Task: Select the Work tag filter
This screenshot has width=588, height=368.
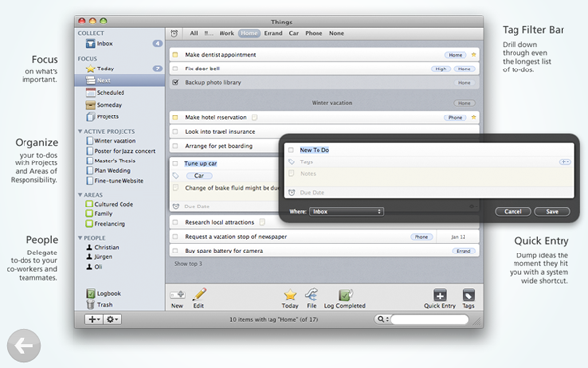Action: pyautogui.click(x=227, y=33)
